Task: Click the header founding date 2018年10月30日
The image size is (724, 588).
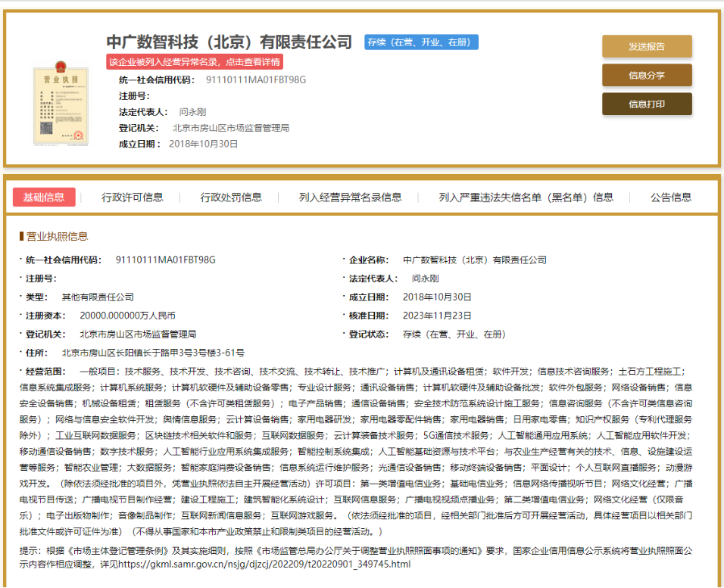Action: pyautogui.click(x=203, y=144)
